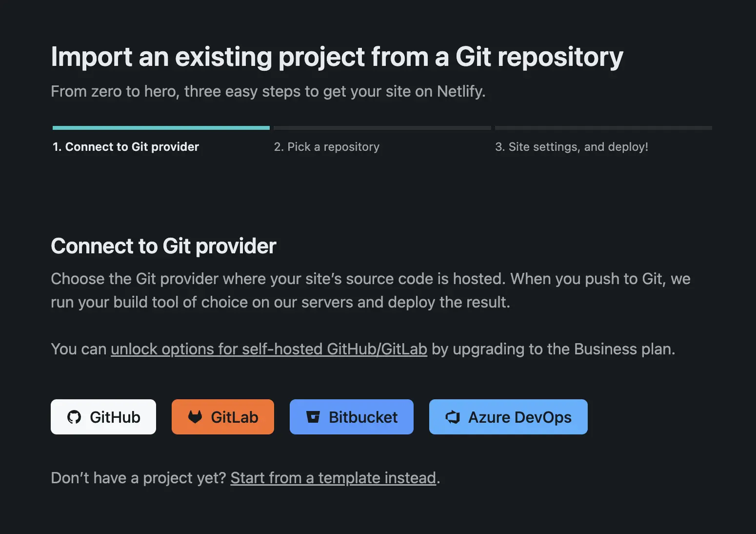The width and height of the screenshot is (756, 534).
Task: Click the progress bar above Pick a repository
Action: coord(382,127)
